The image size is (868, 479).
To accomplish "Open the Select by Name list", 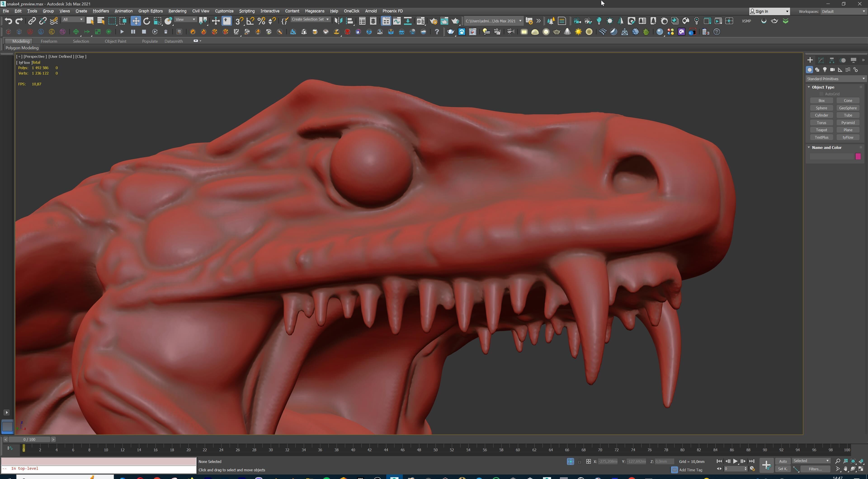I will [101, 21].
